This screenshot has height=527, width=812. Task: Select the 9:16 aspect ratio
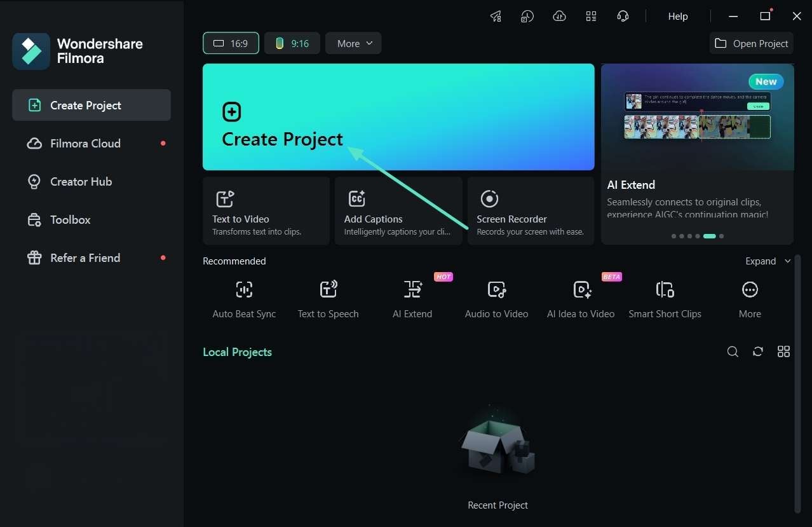click(x=292, y=43)
